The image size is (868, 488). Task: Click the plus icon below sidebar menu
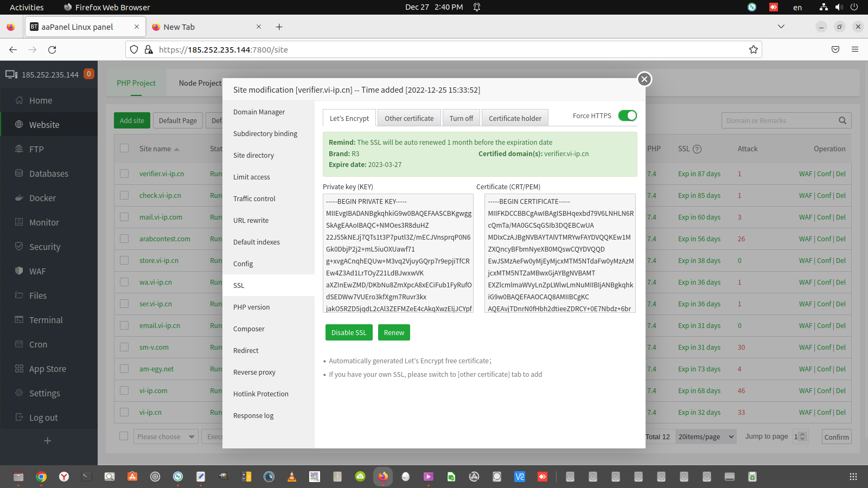[47, 441]
